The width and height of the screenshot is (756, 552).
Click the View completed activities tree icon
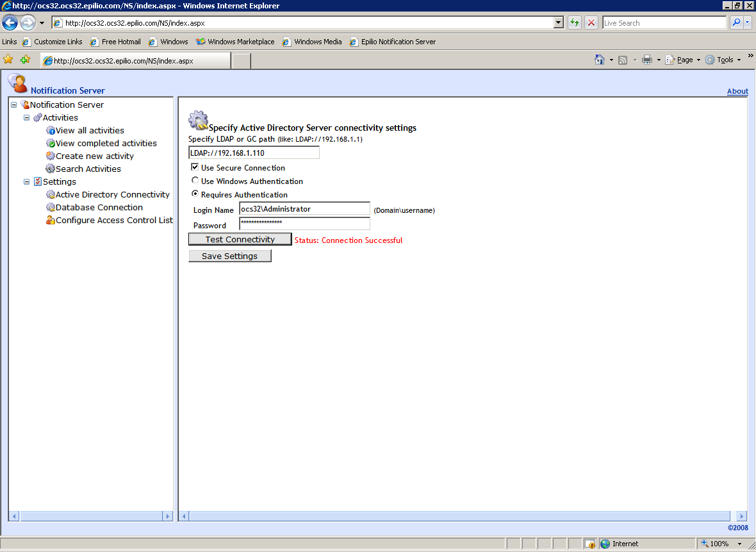pyautogui.click(x=50, y=144)
